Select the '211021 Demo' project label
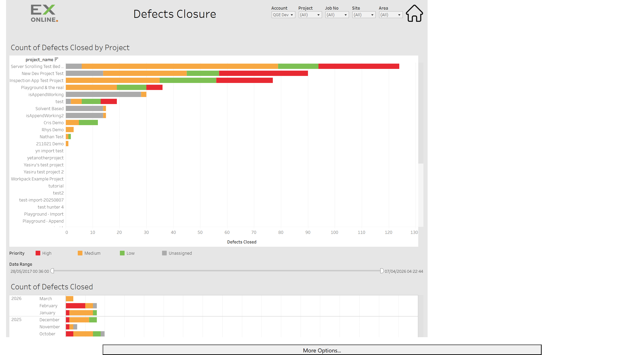This screenshot has height=355, width=644. 50,144
